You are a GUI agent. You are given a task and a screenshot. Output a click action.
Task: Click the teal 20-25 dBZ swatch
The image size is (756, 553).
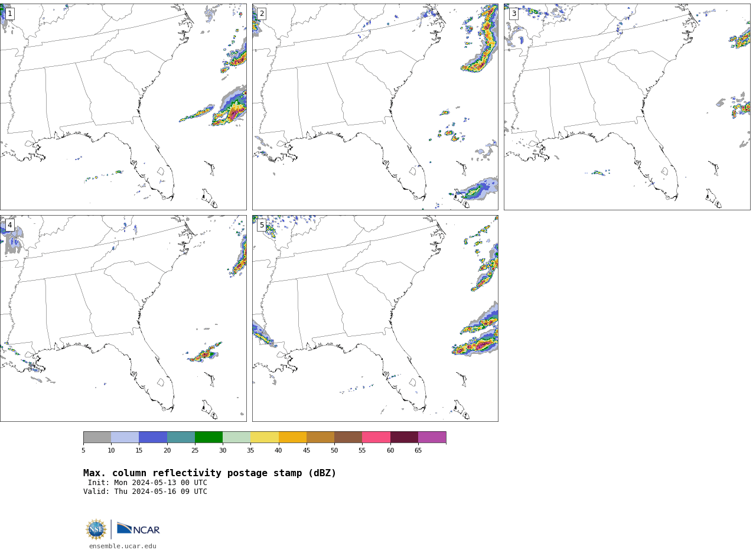[181, 437]
